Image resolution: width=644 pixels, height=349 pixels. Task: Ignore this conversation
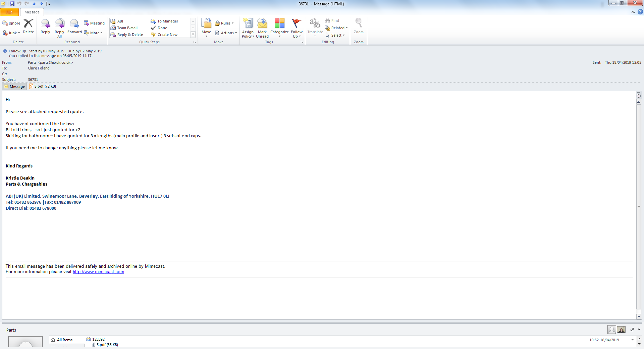11,23
